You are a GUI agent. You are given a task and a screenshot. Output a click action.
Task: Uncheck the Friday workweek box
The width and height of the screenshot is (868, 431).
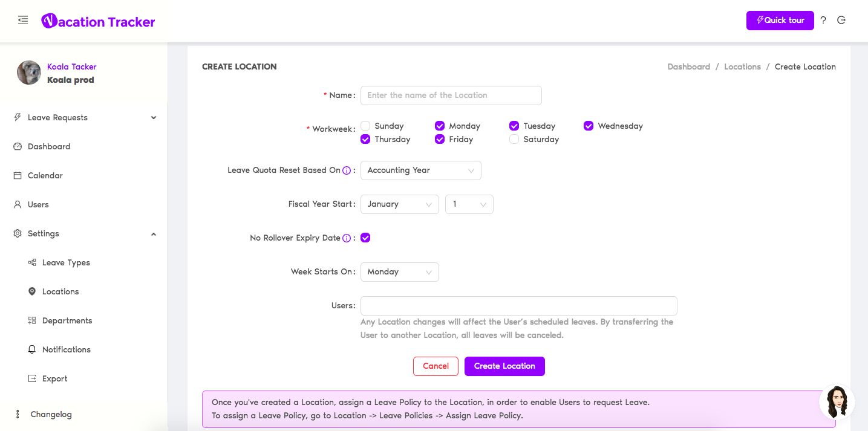pyautogui.click(x=440, y=139)
